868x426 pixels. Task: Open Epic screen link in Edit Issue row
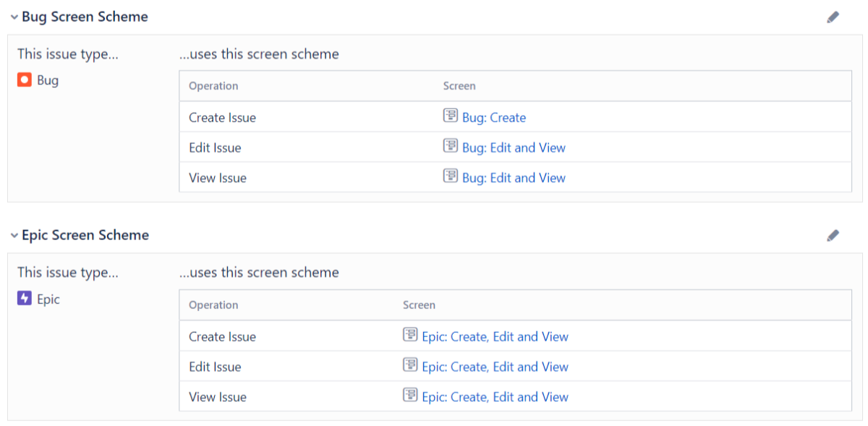tap(495, 367)
